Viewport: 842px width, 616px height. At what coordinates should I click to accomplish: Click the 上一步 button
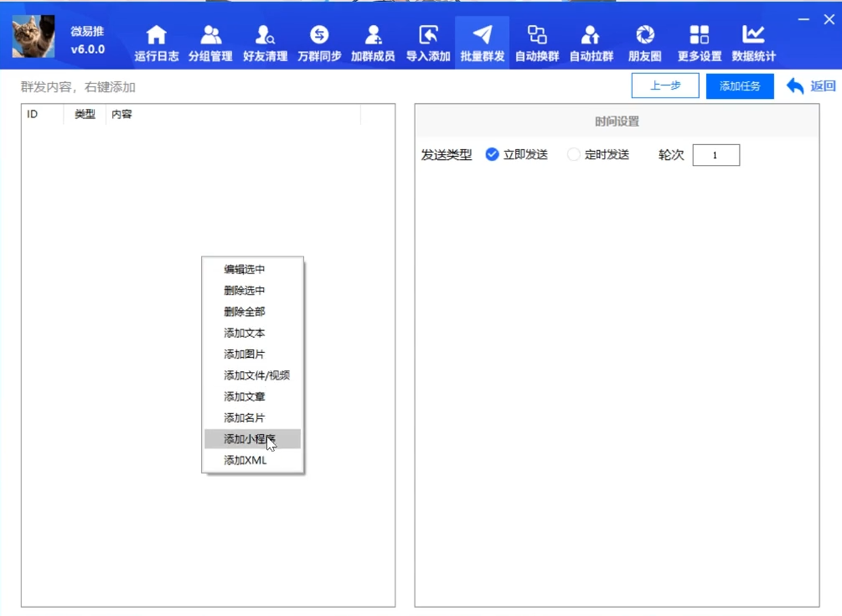coord(664,85)
